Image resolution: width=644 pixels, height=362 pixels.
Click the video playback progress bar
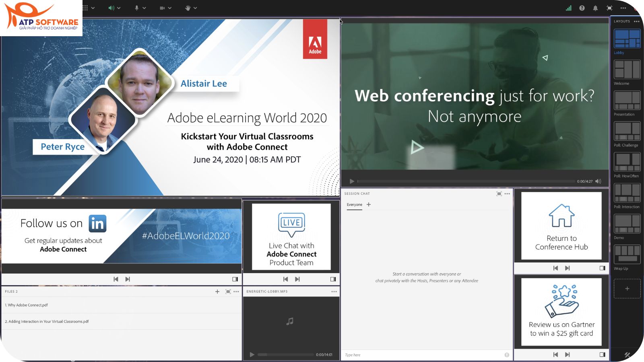[463, 181]
